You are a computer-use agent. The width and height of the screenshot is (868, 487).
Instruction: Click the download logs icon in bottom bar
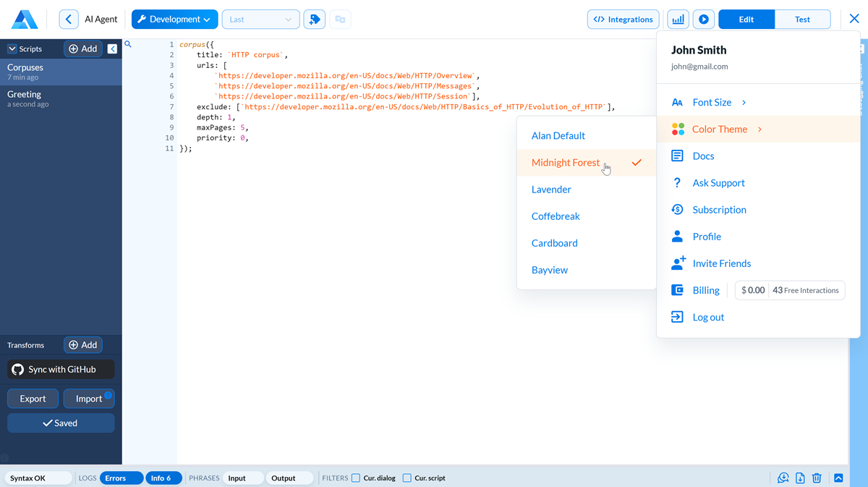pyautogui.click(x=800, y=478)
